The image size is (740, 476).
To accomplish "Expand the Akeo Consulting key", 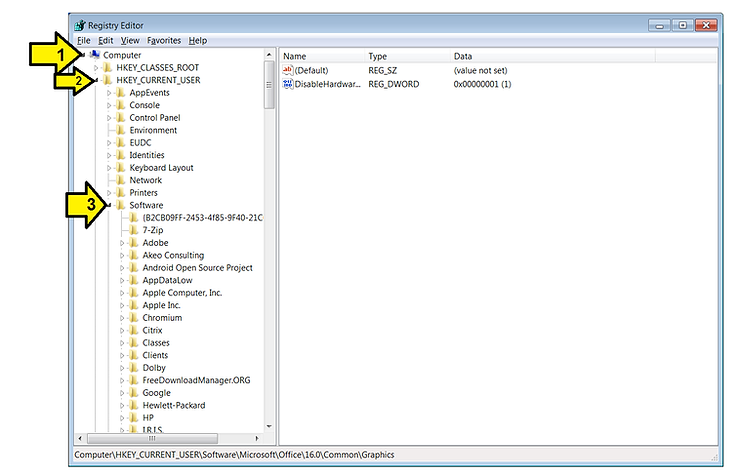I will click(122, 256).
